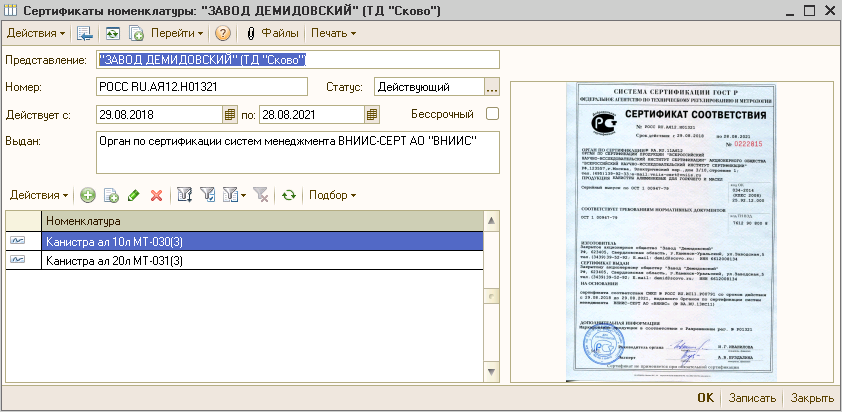The height and width of the screenshot is (412, 842).
Task: Click the disabled Clear filter icon
Action: 260,195
